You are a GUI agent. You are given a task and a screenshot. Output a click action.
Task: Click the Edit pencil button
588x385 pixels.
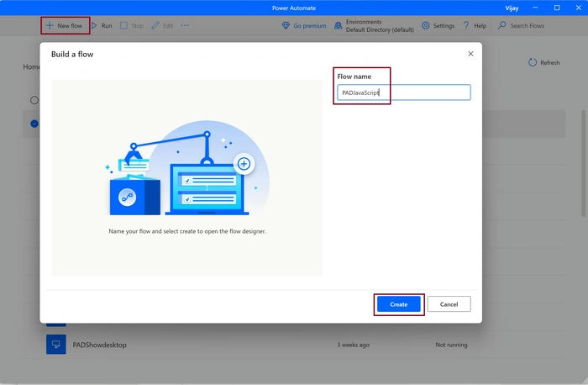click(x=162, y=25)
